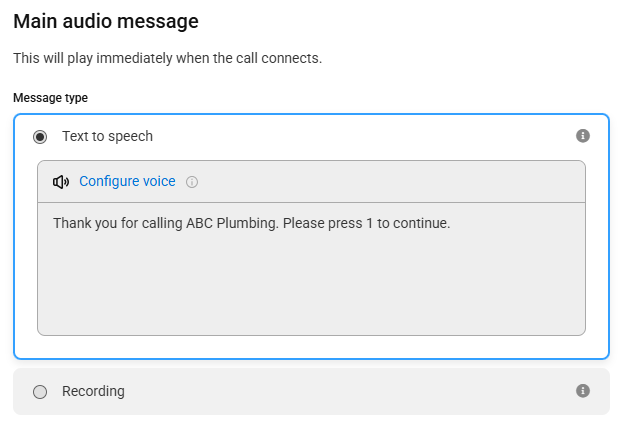
Task: Open the info icon beside Text to speech
Action: pyautogui.click(x=582, y=136)
